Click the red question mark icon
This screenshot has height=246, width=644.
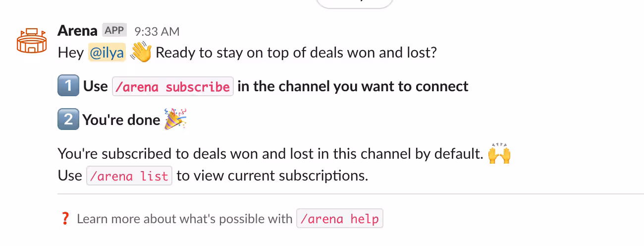point(64,219)
